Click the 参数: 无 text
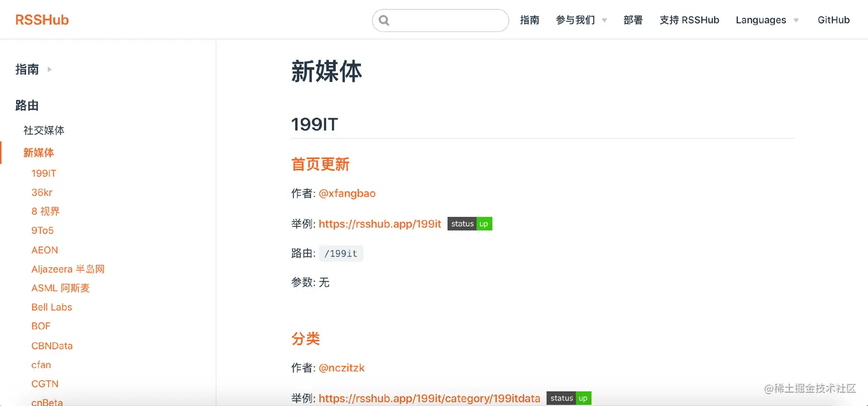Image resolution: width=868 pixels, height=406 pixels. [310, 282]
